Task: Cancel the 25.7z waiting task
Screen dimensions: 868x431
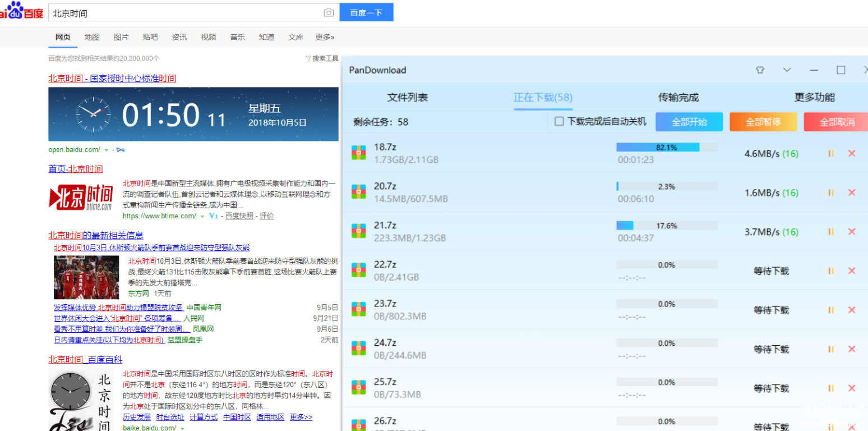Action: click(x=852, y=388)
